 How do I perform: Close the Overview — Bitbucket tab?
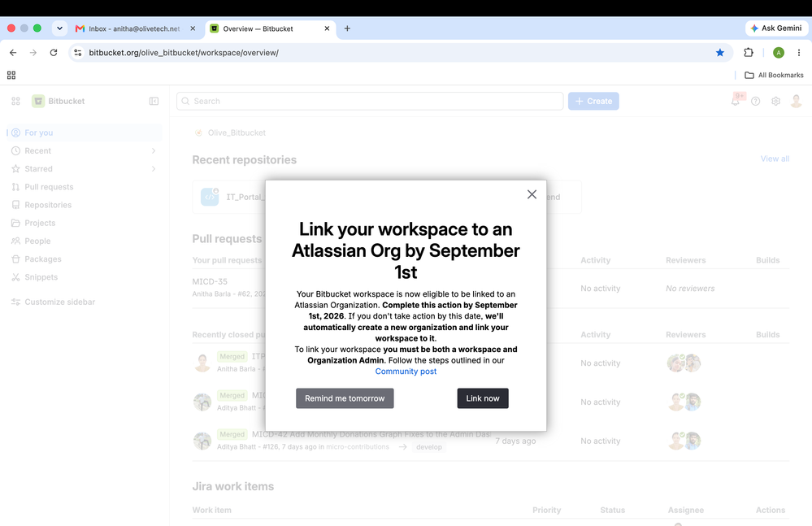point(327,28)
